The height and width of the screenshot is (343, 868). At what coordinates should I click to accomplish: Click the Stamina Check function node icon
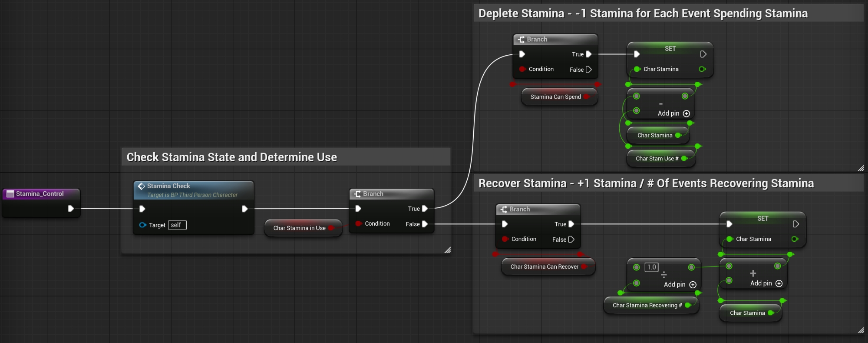tap(142, 186)
